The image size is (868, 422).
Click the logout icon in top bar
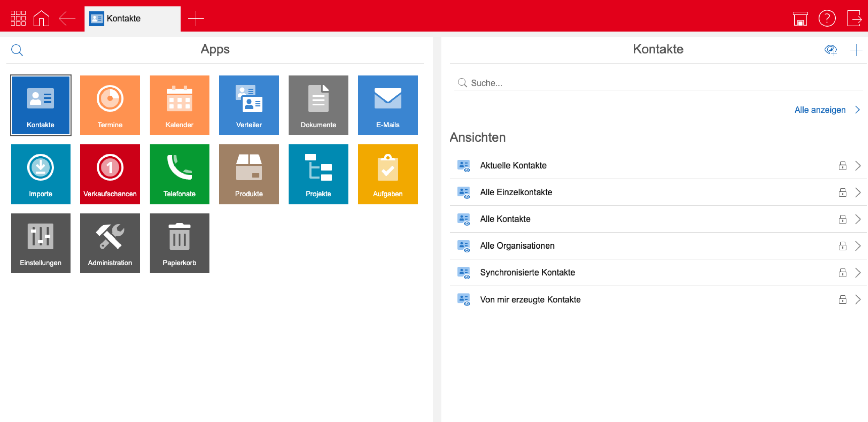[x=855, y=18]
